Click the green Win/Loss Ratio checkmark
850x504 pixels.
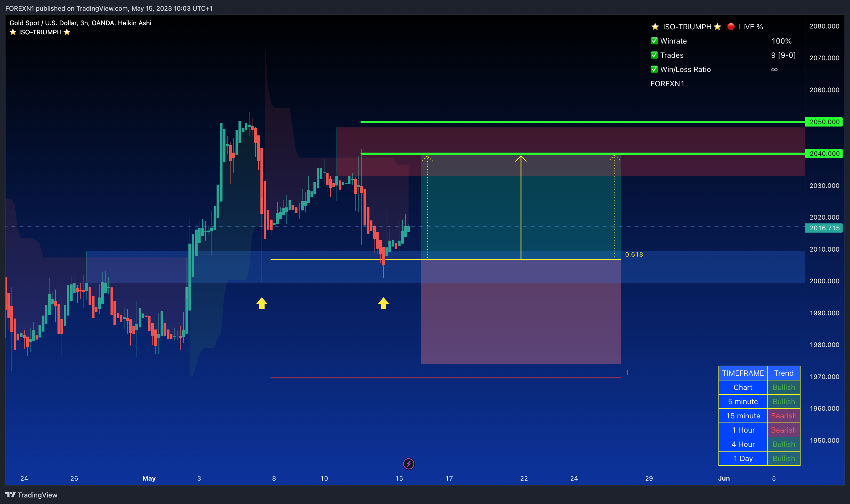click(x=654, y=69)
